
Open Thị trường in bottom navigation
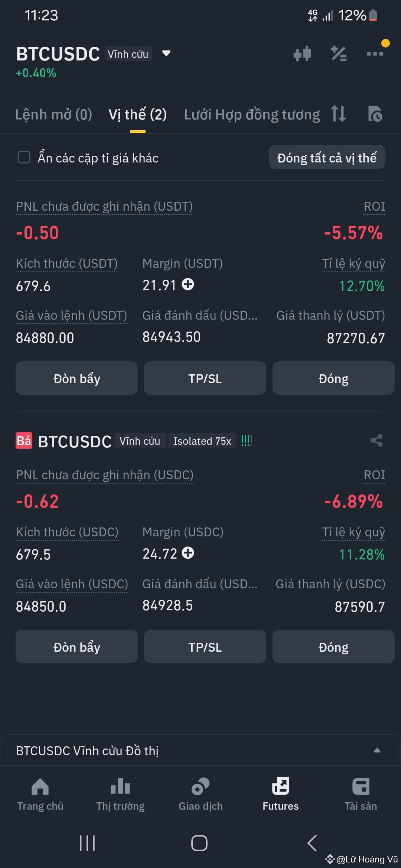pyautogui.click(x=120, y=795)
